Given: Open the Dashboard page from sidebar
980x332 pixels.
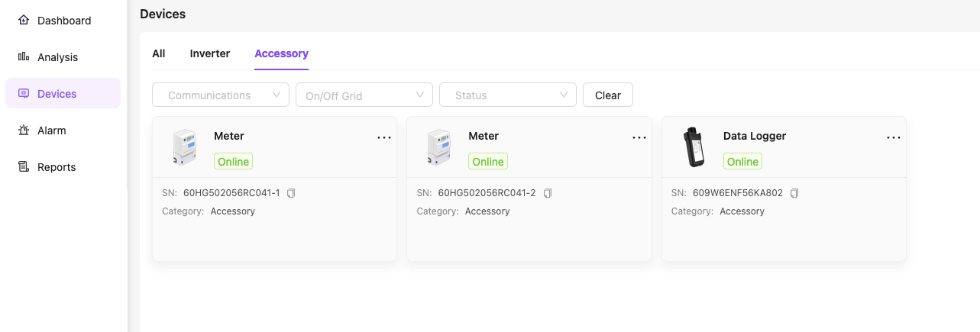Looking at the screenshot, I should pyautogui.click(x=63, y=21).
